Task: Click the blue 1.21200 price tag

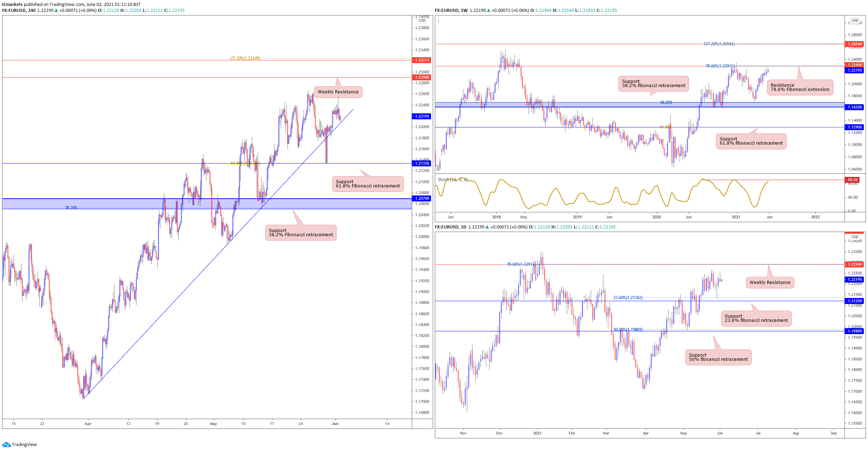Action: point(854,301)
